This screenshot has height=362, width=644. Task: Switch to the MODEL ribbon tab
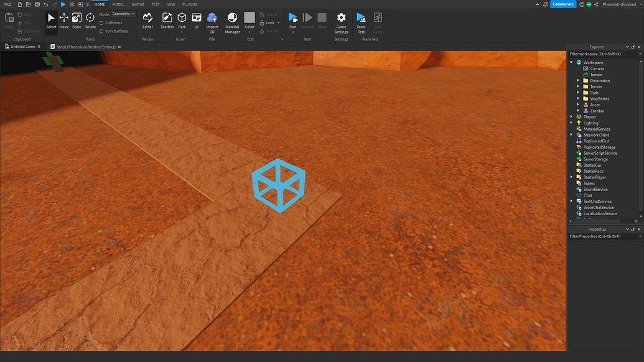[x=118, y=4]
